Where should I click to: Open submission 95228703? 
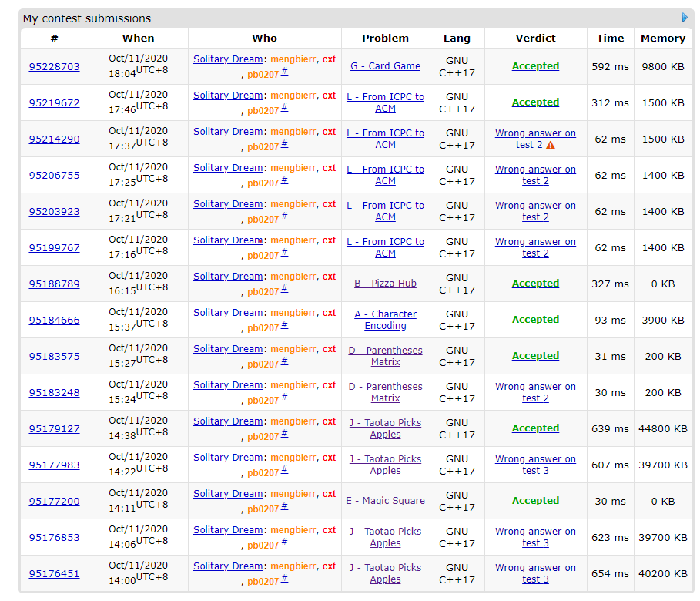tap(54, 66)
